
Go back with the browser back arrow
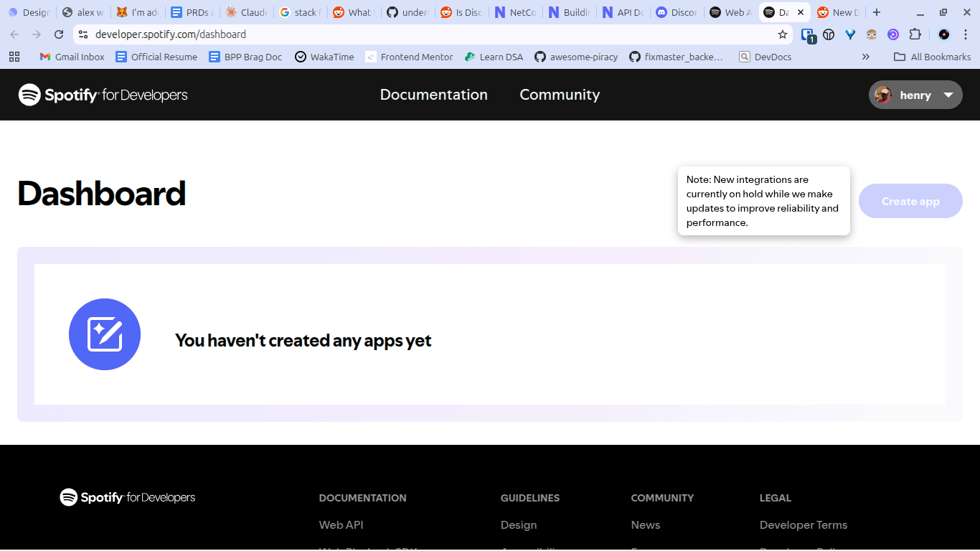pos(14,34)
